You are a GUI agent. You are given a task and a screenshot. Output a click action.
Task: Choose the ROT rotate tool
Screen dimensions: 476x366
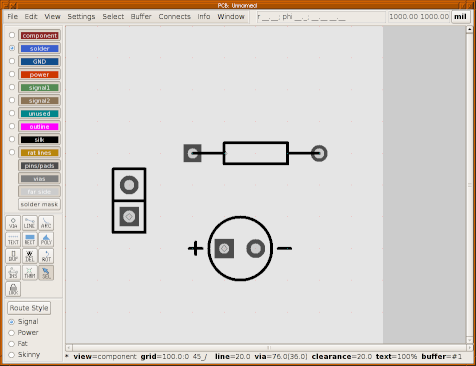46,256
